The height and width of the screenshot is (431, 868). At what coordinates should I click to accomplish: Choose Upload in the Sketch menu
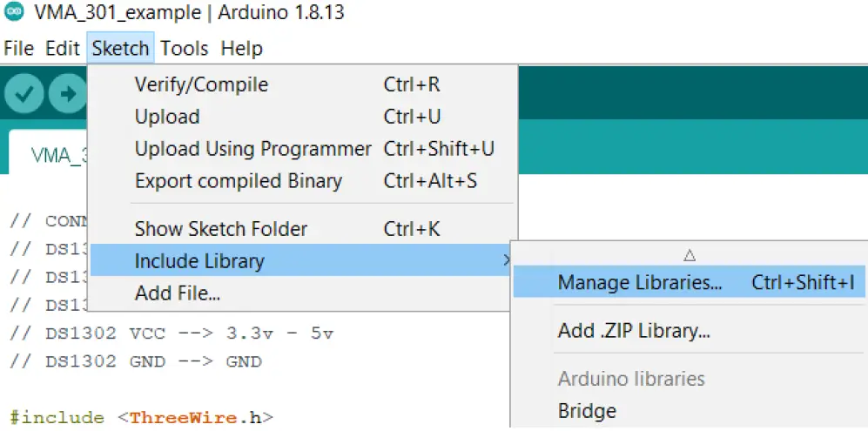[167, 117]
